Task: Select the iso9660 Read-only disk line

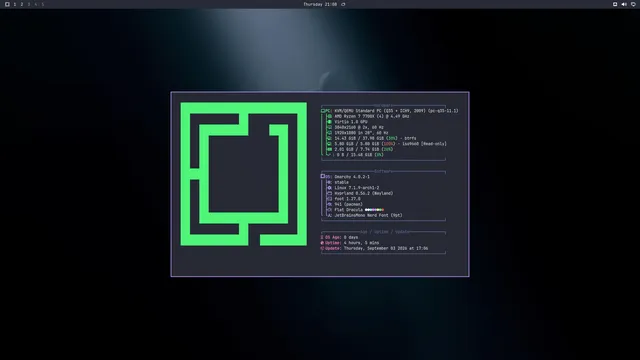Action: 390,144
